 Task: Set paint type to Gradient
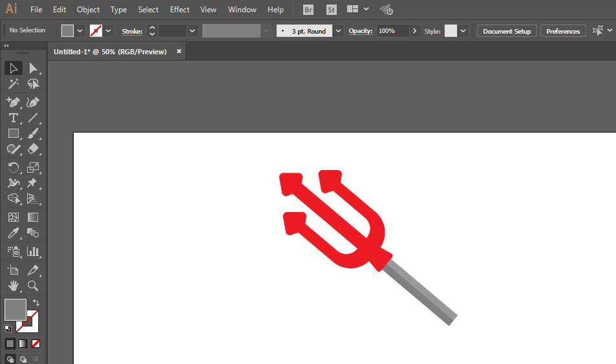pos(23,343)
